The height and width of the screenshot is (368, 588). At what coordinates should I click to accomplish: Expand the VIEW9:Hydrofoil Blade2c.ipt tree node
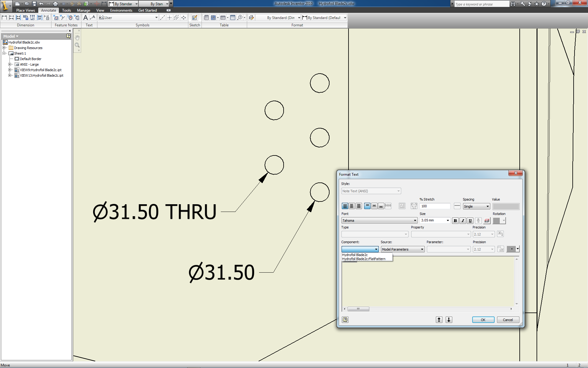click(10, 70)
